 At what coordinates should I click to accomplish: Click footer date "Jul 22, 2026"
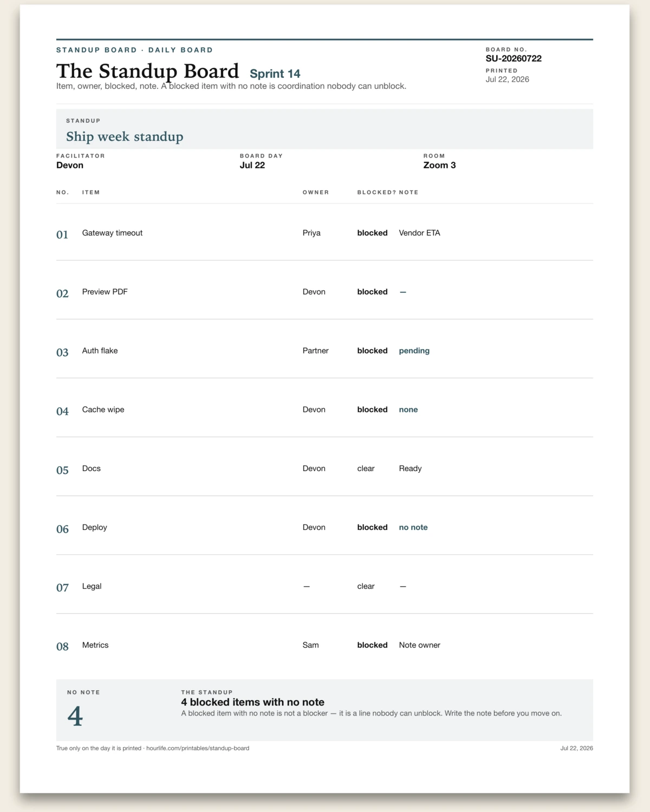[x=577, y=748]
